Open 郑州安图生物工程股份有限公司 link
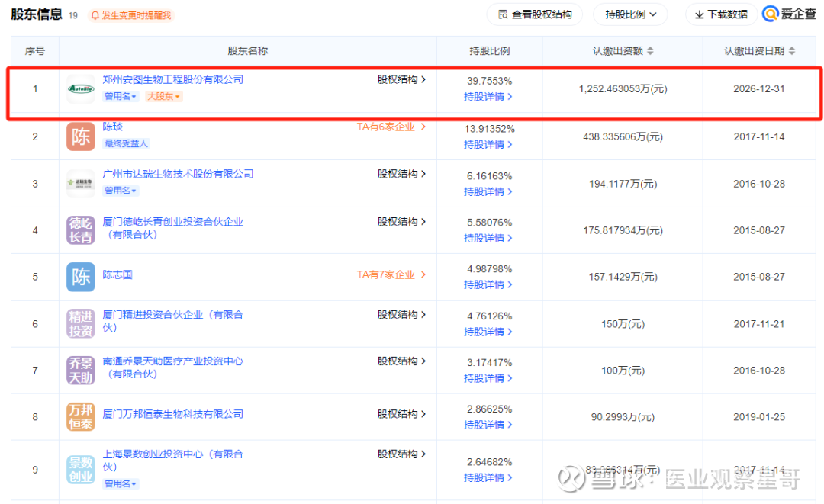Screen dimensions: 824x504 [173, 79]
